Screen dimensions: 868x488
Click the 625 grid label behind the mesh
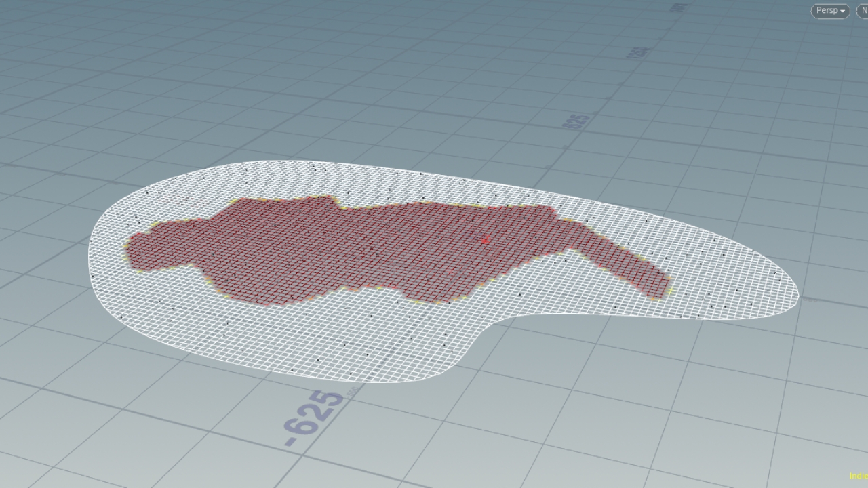pyautogui.click(x=576, y=122)
